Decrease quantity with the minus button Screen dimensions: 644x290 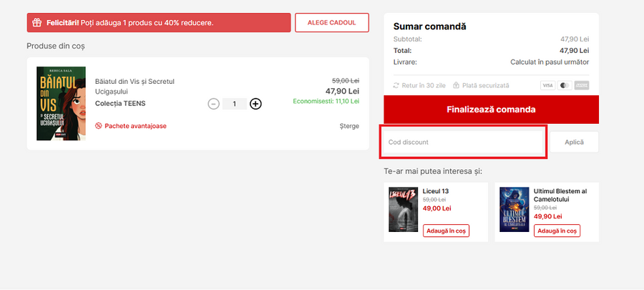(213, 104)
